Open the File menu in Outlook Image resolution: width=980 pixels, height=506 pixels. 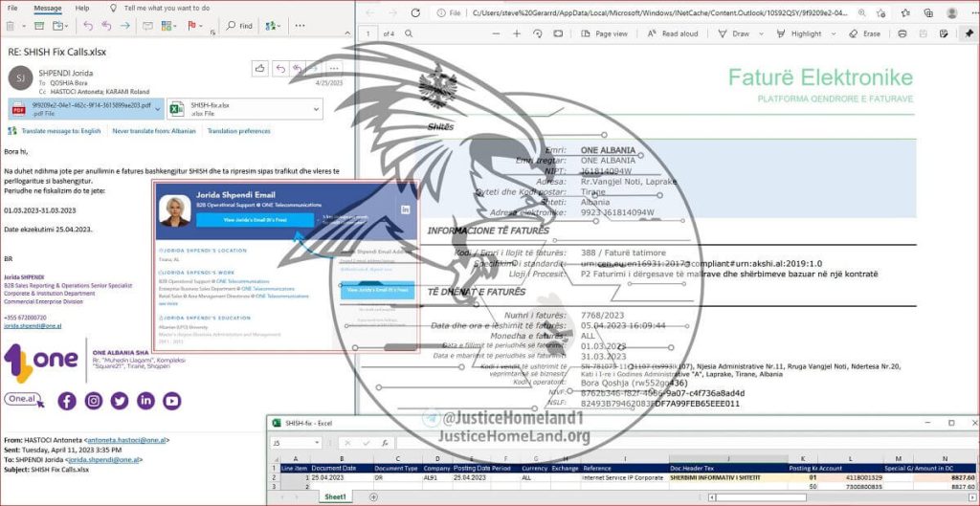coord(13,8)
